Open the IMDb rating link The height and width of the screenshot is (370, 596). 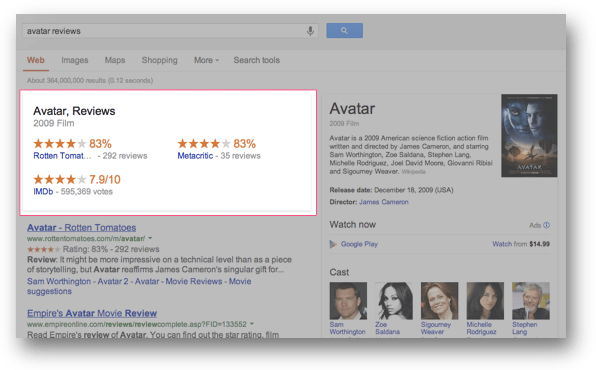pos(43,192)
